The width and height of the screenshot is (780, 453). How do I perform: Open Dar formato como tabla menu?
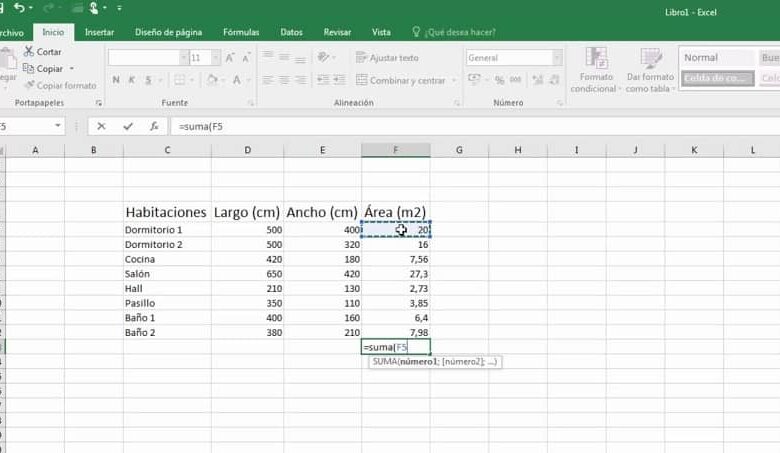coord(650,70)
